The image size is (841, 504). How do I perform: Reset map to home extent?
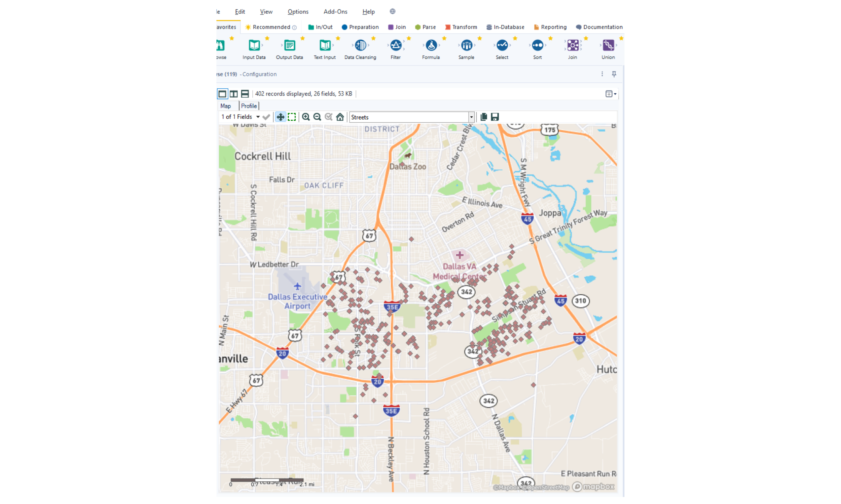(340, 117)
